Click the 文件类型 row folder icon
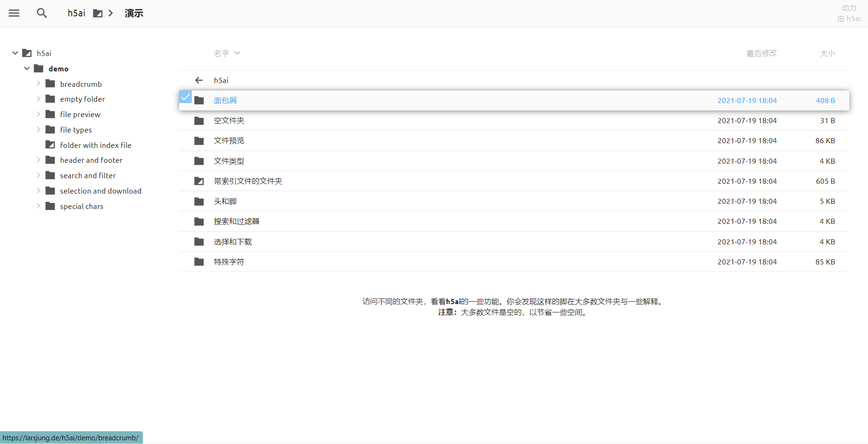868x444 pixels. (199, 161)
